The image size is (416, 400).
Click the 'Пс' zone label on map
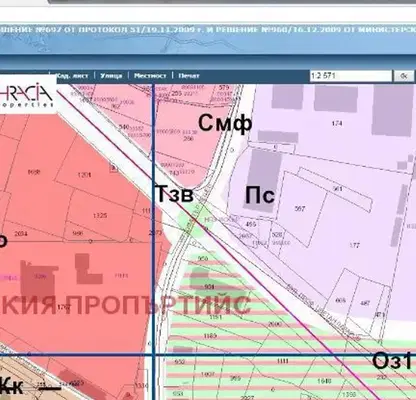click(260, 195)
